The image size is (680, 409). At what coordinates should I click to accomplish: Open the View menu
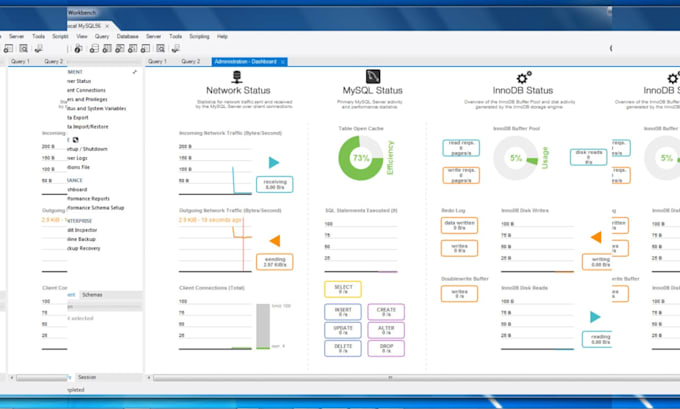click(x=82, y=36)
